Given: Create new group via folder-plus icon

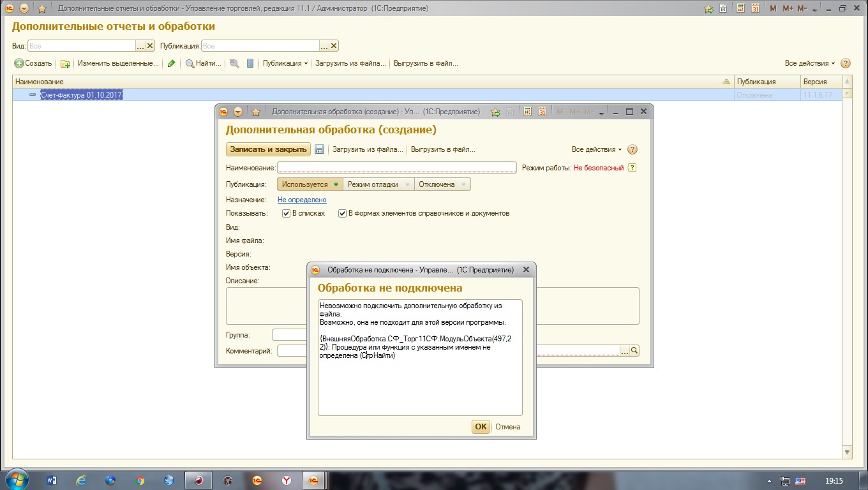Looking at the screenshot, I should [x=65, y=64].
